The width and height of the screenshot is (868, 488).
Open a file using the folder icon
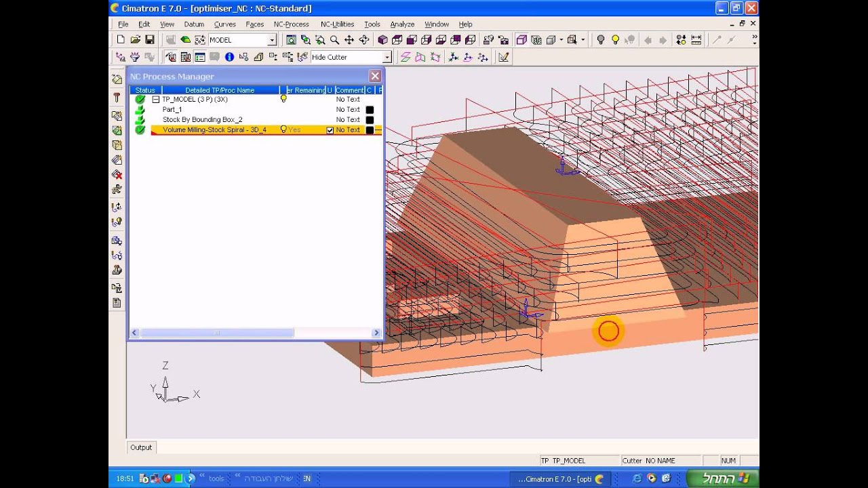click(135, 40)
